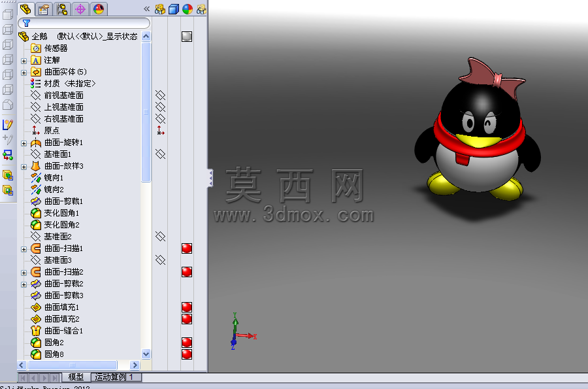Switch to the ConfigurationManager tab

[x=62, y=9]
